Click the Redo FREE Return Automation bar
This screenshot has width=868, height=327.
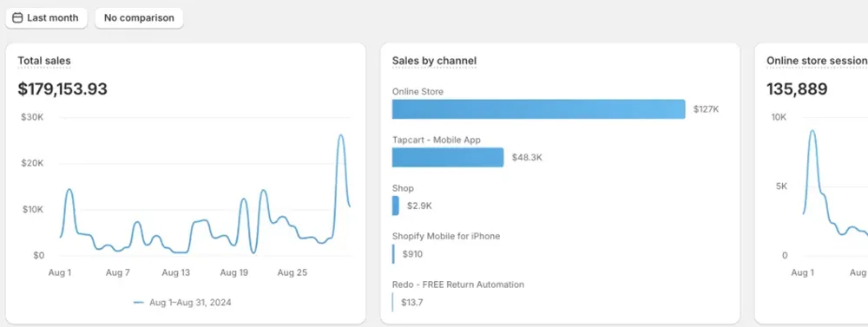click(392, 302)
